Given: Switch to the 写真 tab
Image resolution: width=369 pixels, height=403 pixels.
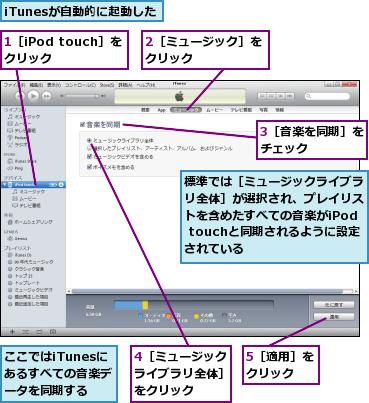Looking at the screenshot, I should point(263,110).
